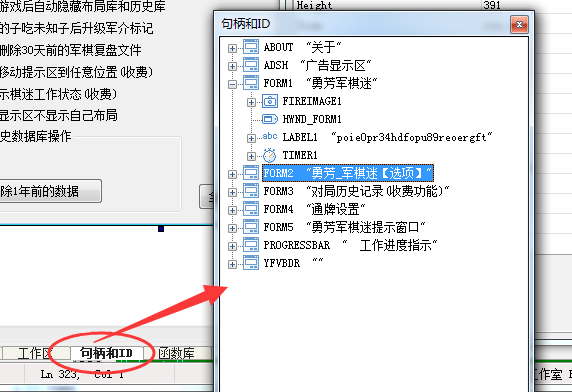Select FORM5 “勇芳军棋迷提示窗口” item
The width and height of the screenshot is (572, 392).
[x=344, y=227]
